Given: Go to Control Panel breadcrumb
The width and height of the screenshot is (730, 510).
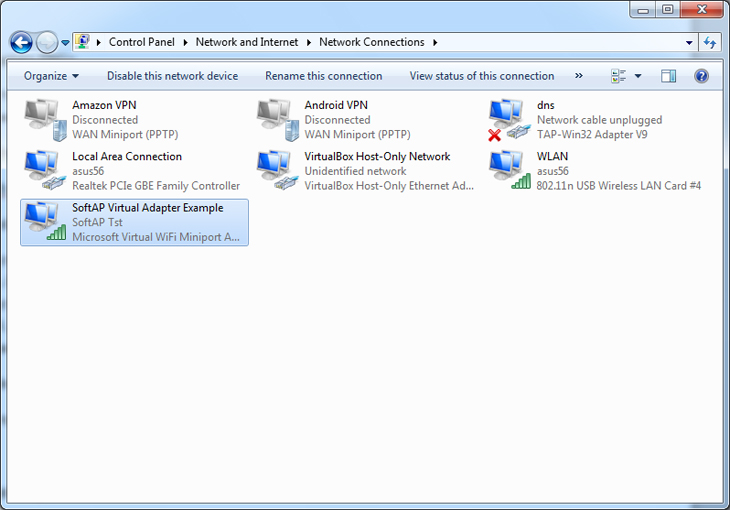Looking at the screenshot, I should (x=142, y=42).
